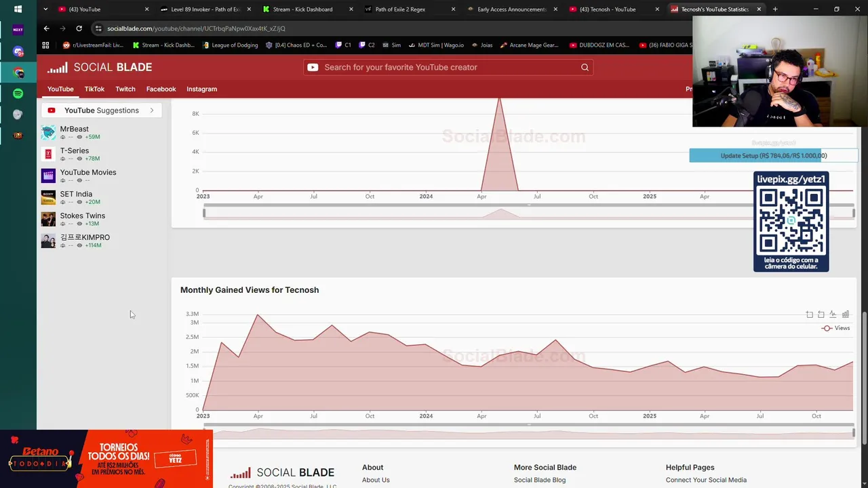
Task: Click the T-Series channel avatar
Action: pos(48,154)
